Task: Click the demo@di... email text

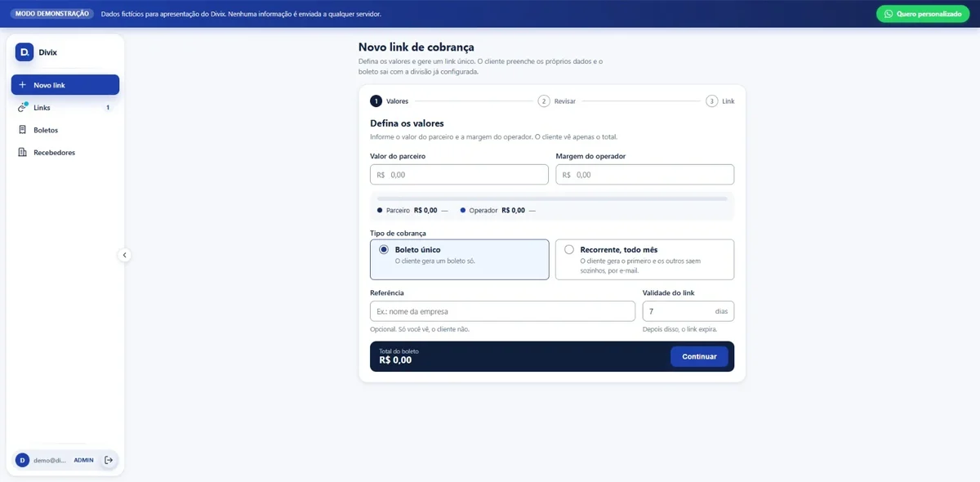Action: coord(49,460)
